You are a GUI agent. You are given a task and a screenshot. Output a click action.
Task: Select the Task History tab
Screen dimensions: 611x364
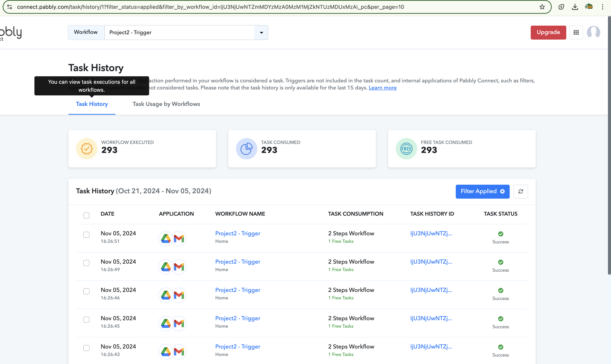click(x=92, y=104)
